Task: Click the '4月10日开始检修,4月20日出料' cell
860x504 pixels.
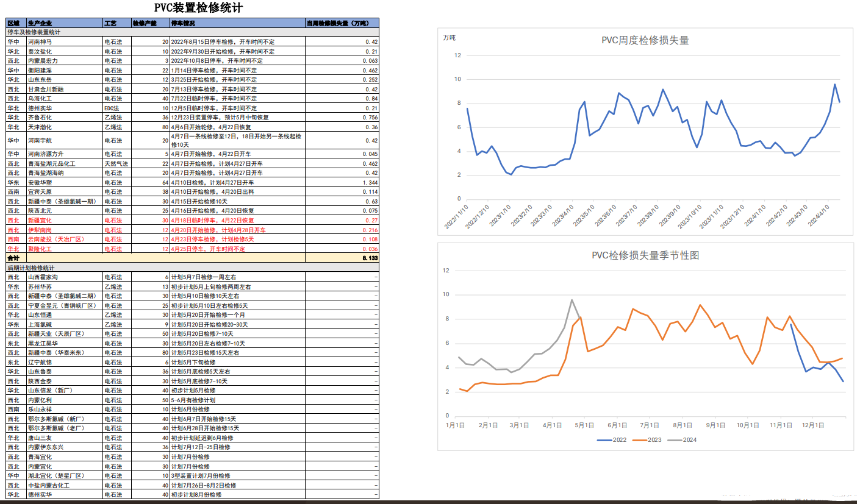Action: (x=237, y=192)
